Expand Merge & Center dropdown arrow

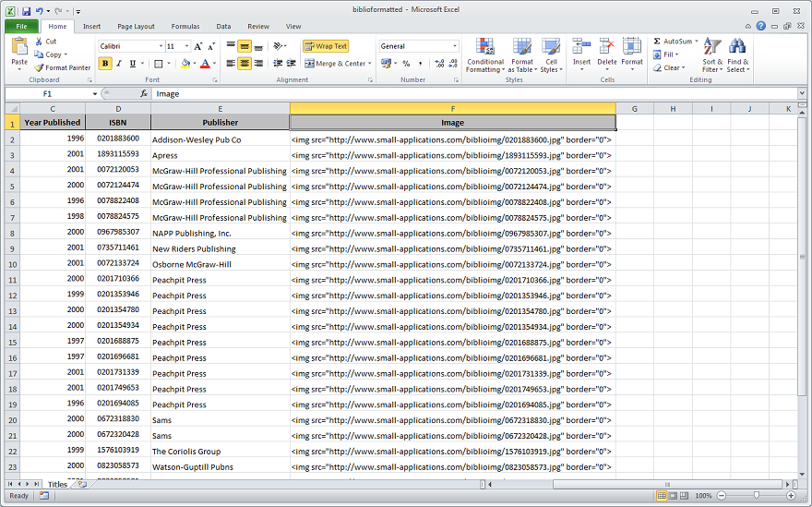pos(370,64)
